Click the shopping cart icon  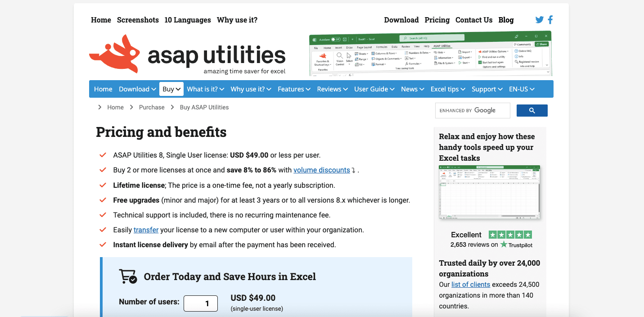128,276
